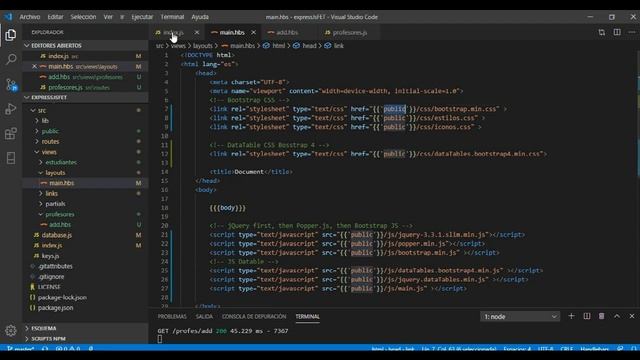Screen dimensions: 640x360
Task: Click synchronize changes icon in status bar
Action: pyautogui.click(x=45, y=349)
